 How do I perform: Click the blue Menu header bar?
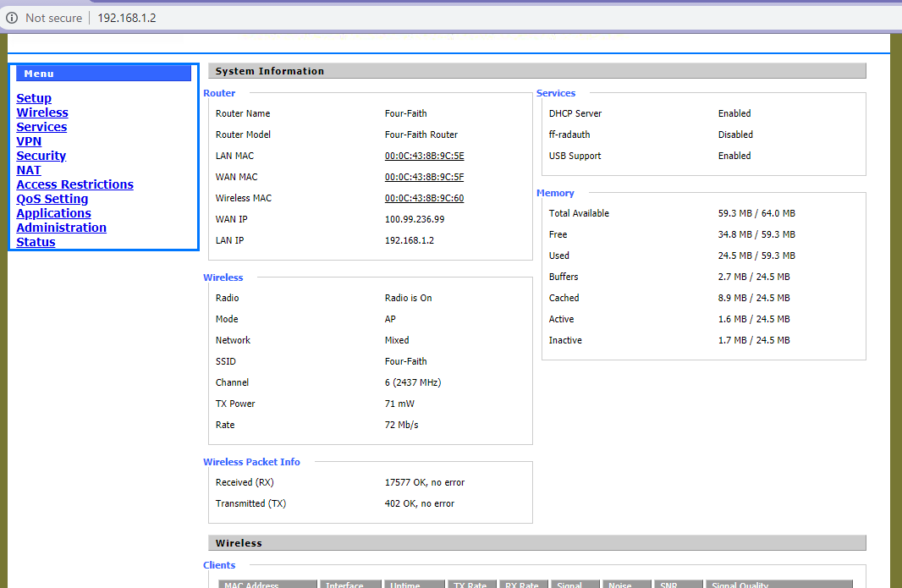pyautogui.click(x=103, y=74)
